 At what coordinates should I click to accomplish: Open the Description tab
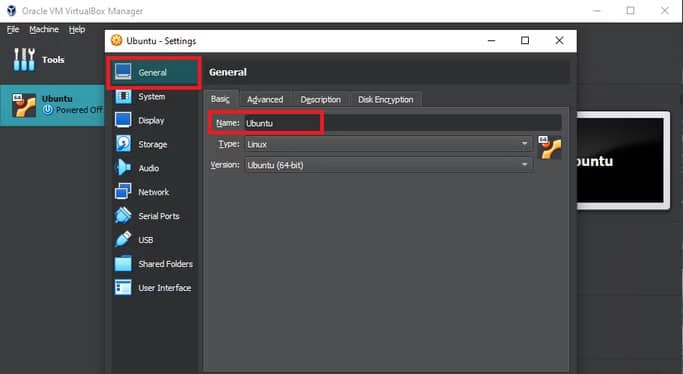pyautogui.click(x=321, y=100)
